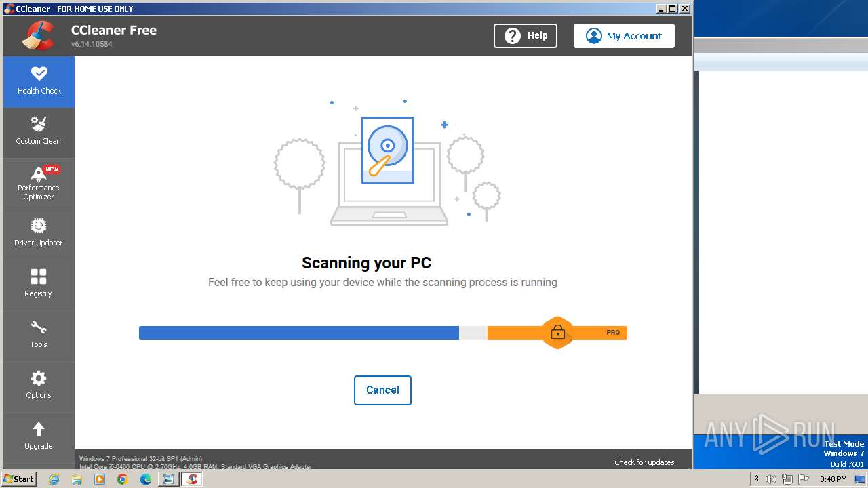The image size is (868, 488).
Task: Click the Show desktop button
Action: (x=861, y=479)
